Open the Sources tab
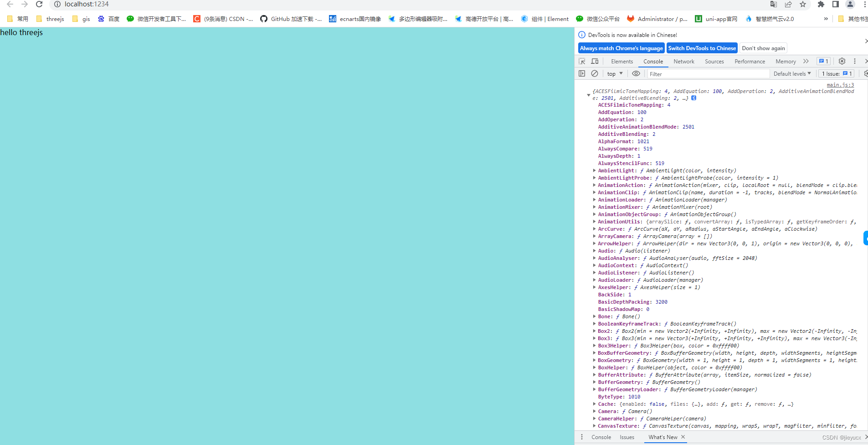 point(714,62)
